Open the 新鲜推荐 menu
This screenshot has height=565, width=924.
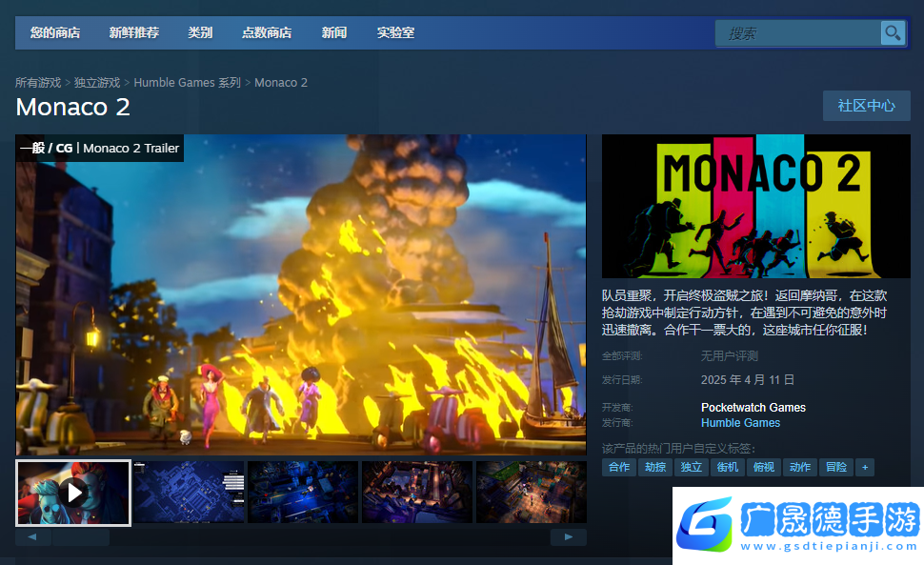tap(134, 33)
